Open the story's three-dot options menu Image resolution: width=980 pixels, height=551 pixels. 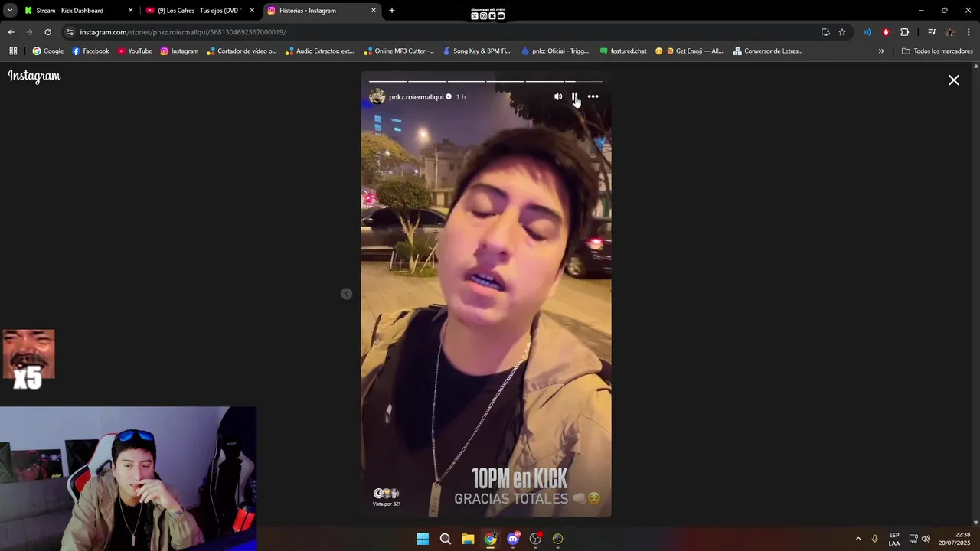pos(593,96)
